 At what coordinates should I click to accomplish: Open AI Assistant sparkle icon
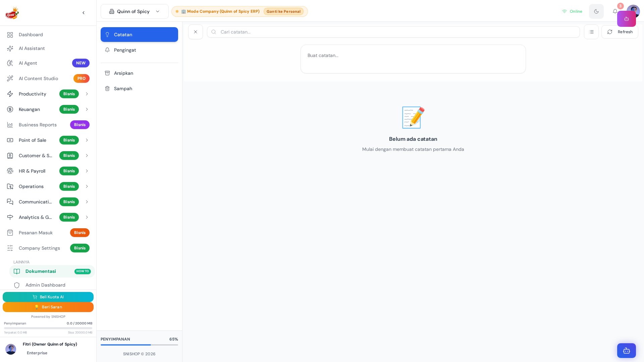click(x=10, y=49)
